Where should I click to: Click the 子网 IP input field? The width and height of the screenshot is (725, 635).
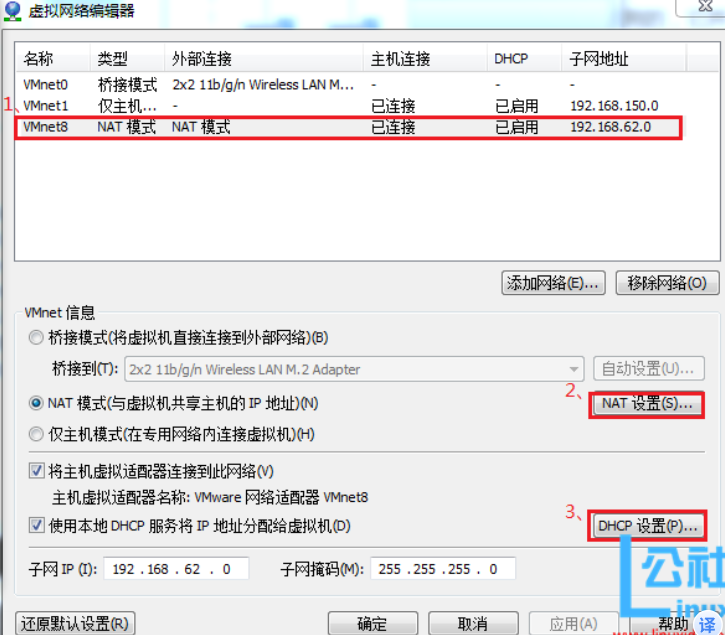click(176, 568)
